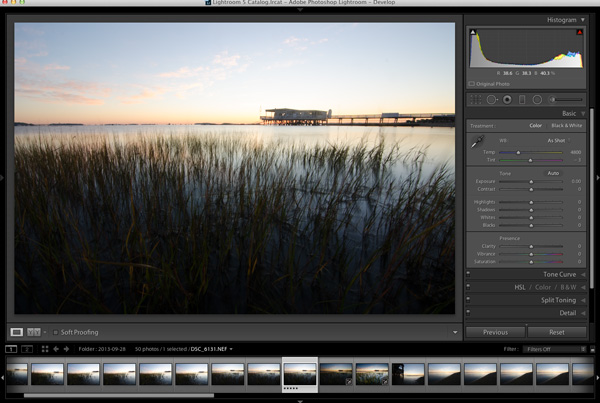The width and height of the screenshot is (600, 403).
Task: Switch to Loupe view icon
Action: pos(16,332)
